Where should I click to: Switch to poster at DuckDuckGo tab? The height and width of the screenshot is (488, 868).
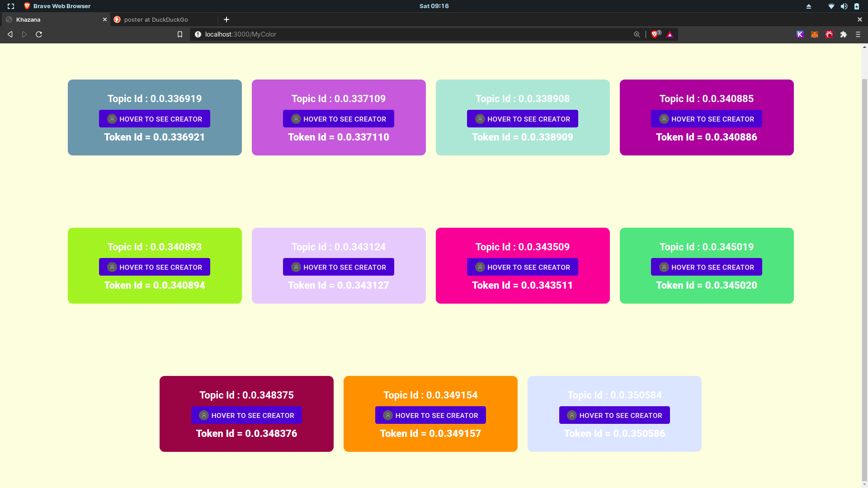[x=156, y=19]
